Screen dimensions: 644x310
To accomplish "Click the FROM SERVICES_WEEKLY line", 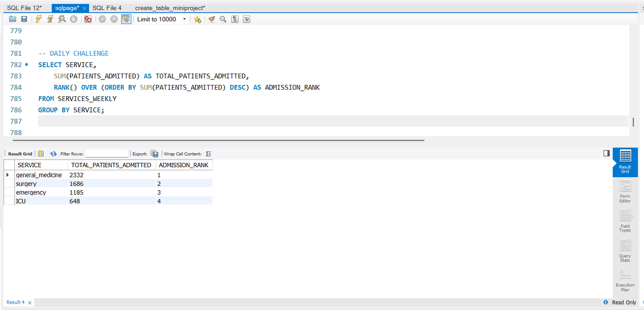I will [77, 99].
